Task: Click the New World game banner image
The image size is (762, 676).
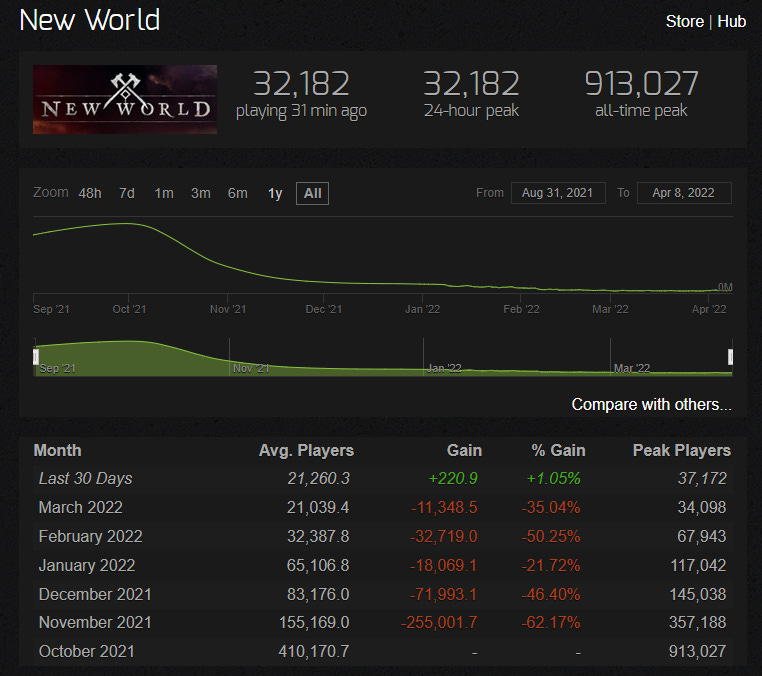Action: (125, 99)
